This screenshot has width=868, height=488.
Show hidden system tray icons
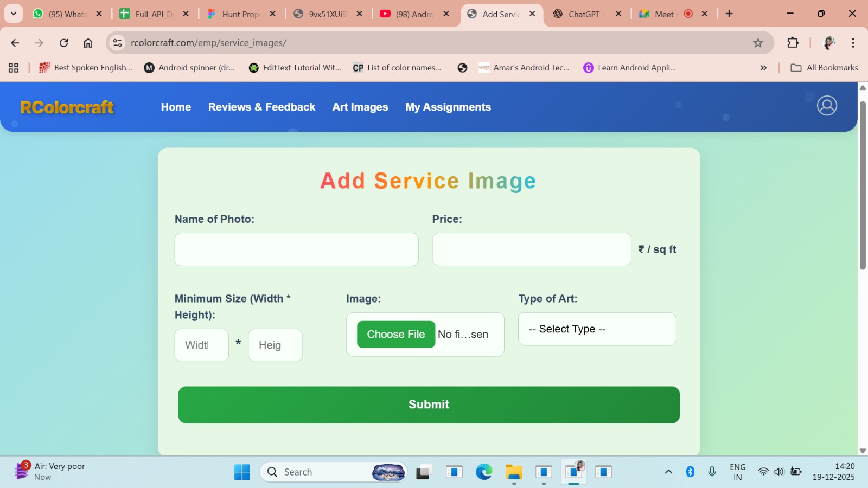668,472
